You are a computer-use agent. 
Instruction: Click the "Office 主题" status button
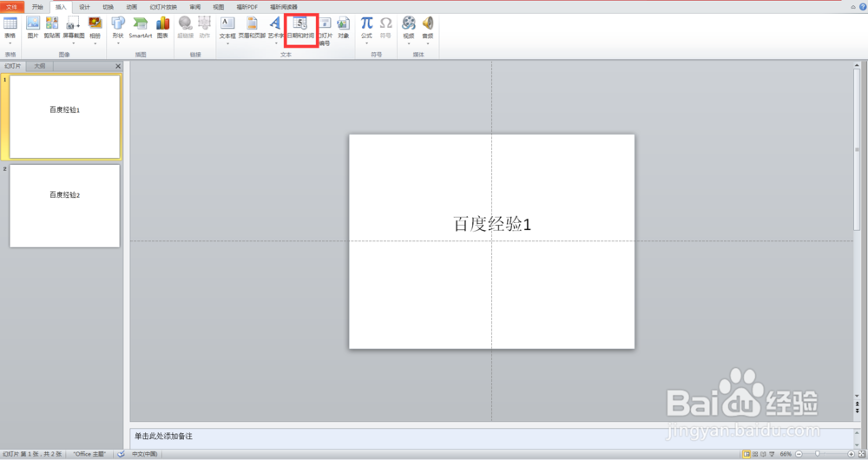click(x=89, y=454)
